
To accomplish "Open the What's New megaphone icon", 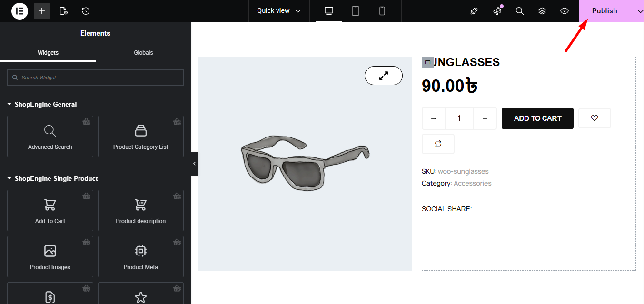I will tap(497, 11).
